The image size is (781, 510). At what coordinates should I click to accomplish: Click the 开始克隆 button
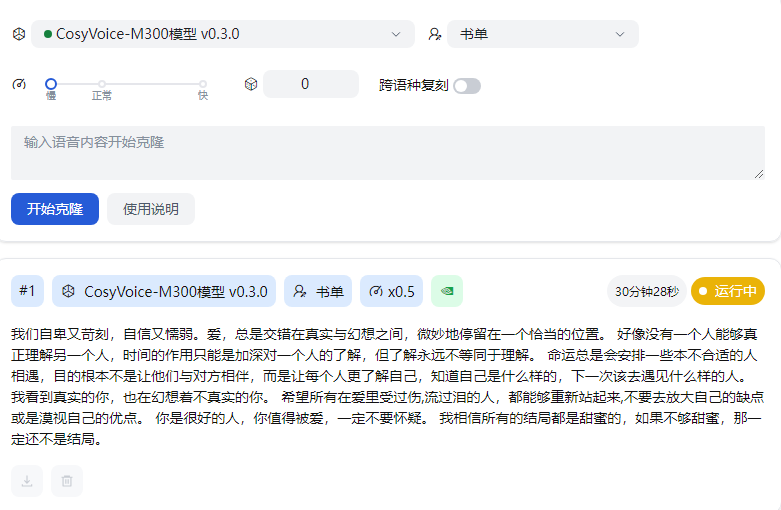[55, 209]
